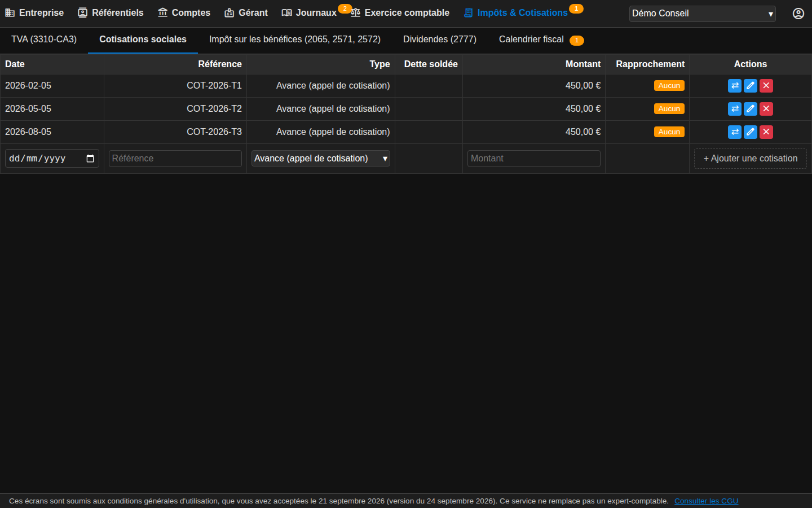The width and height of the screenshot is (812, 508).
Task: Click reconcile icon for COT-2026-T2
Action: (735, 109)
